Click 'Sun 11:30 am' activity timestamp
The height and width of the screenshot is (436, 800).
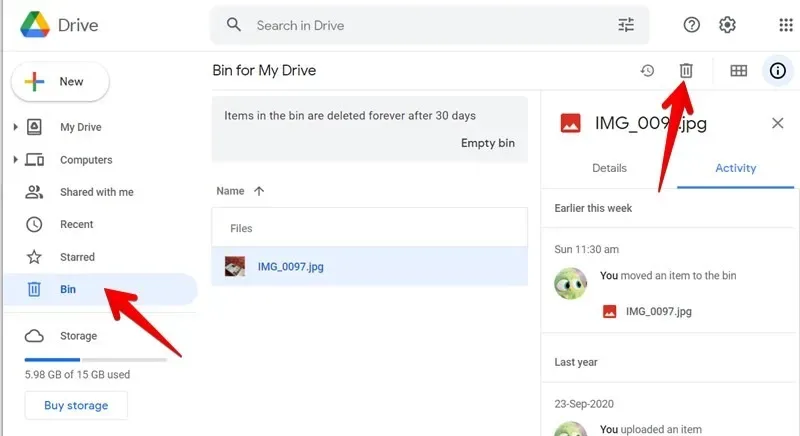[587, 249]
